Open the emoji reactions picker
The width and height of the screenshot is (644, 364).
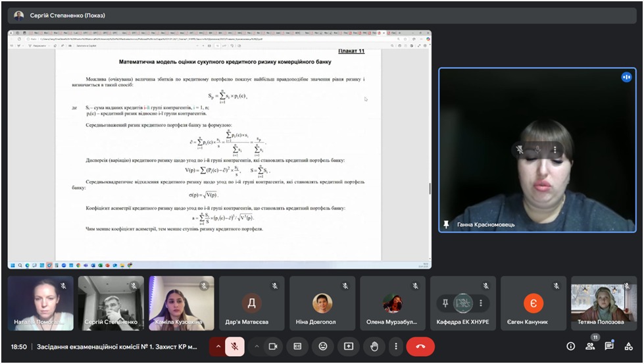(323, 346)
